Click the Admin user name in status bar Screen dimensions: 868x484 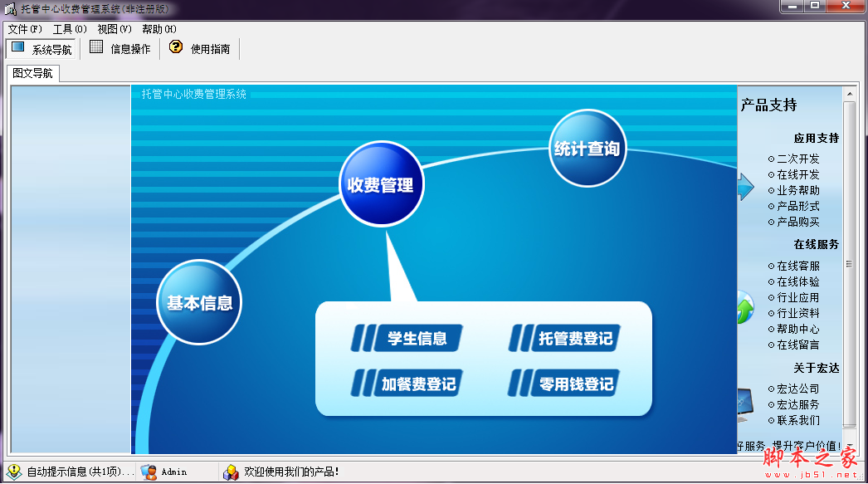pyautogui.click(x=173, y=472)
